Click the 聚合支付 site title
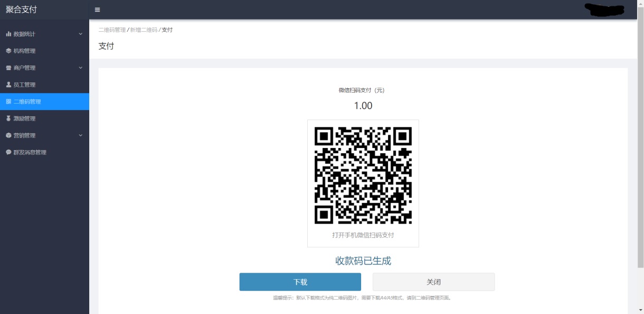The width and height of the screenshot is (644, 314). coord(21,10)
